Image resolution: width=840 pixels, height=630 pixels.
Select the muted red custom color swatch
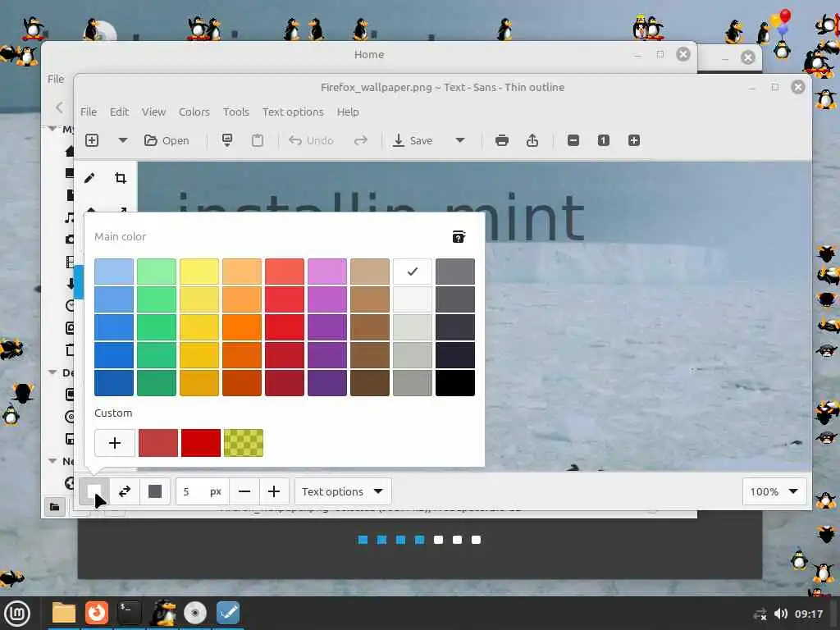click(158, 443)
